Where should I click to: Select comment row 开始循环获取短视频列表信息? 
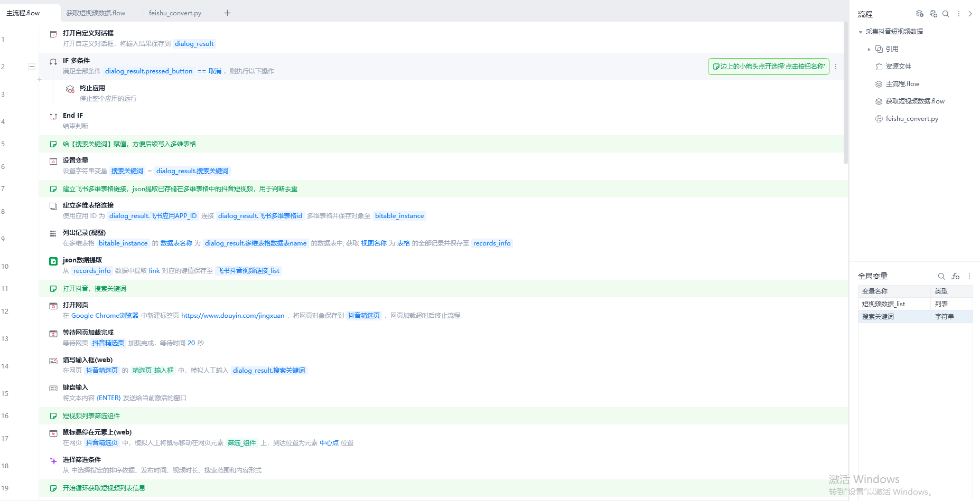[443, 488]
